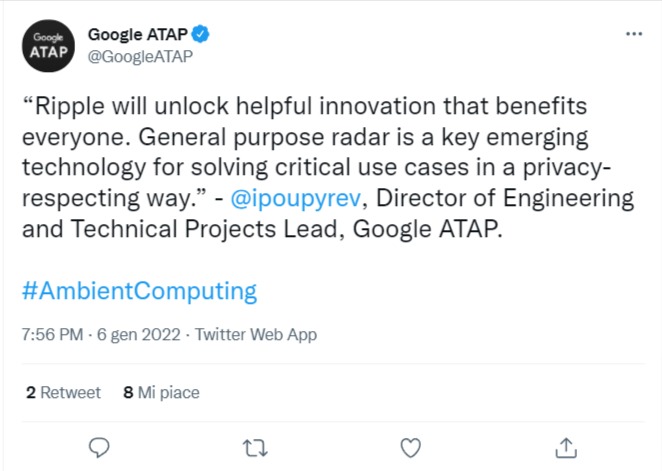Open the tweet's more options menu

point(633,34)
